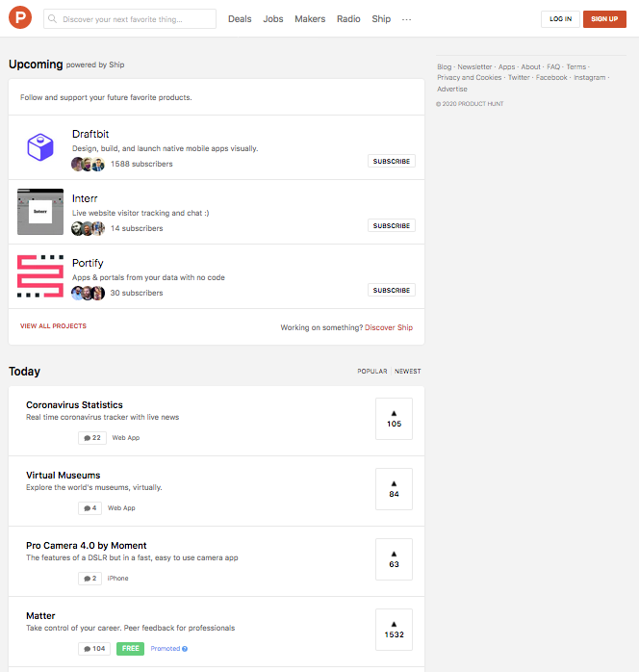Click the Log In button

point(560,19)
